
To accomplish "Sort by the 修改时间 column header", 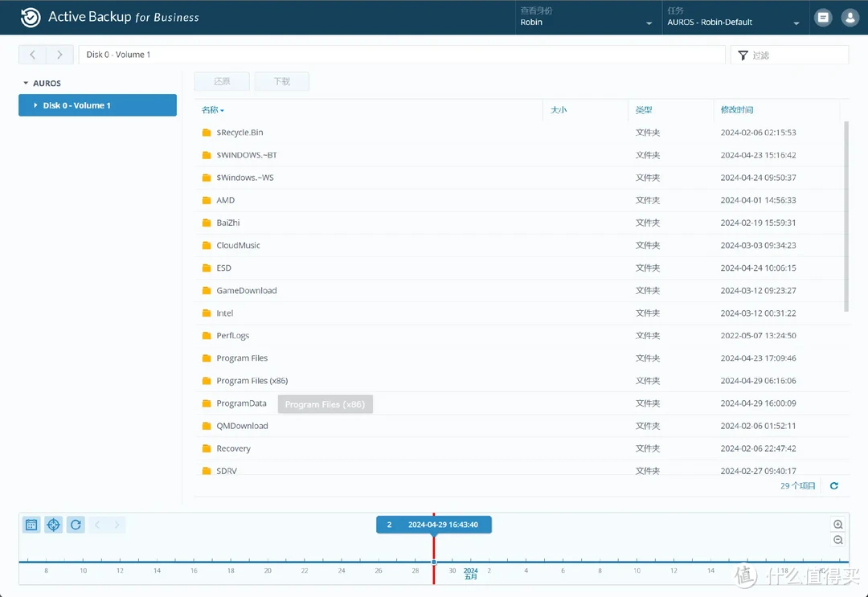I will 736,110.
